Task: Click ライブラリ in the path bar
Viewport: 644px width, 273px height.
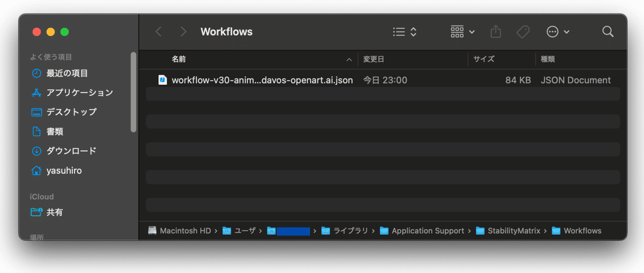Action: [345, 231]
